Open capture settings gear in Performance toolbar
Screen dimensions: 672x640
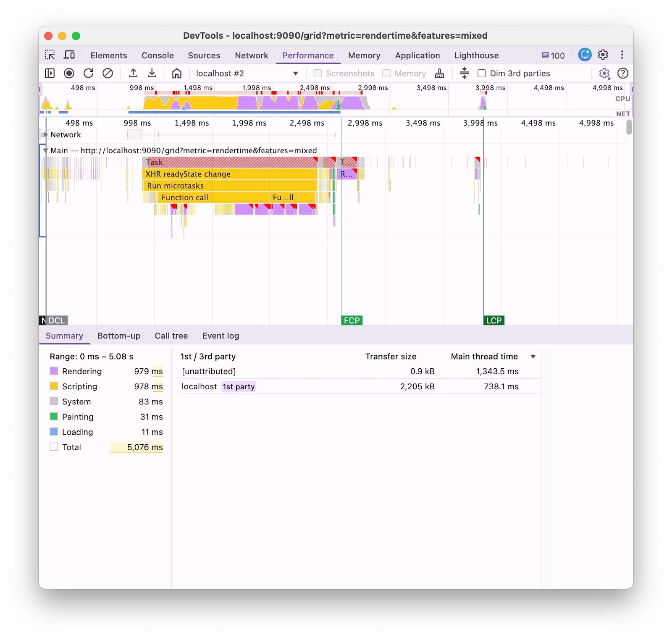pos(604,73)
